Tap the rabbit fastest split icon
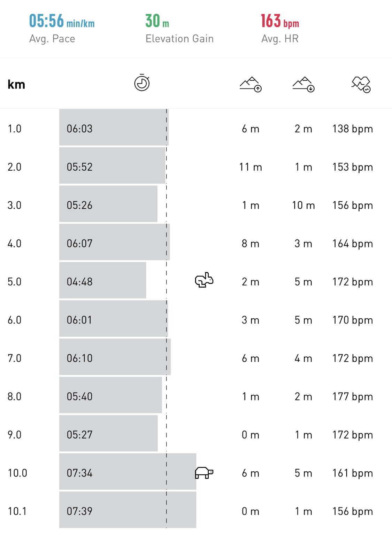The image size is (392, 535). coord(204,280)
